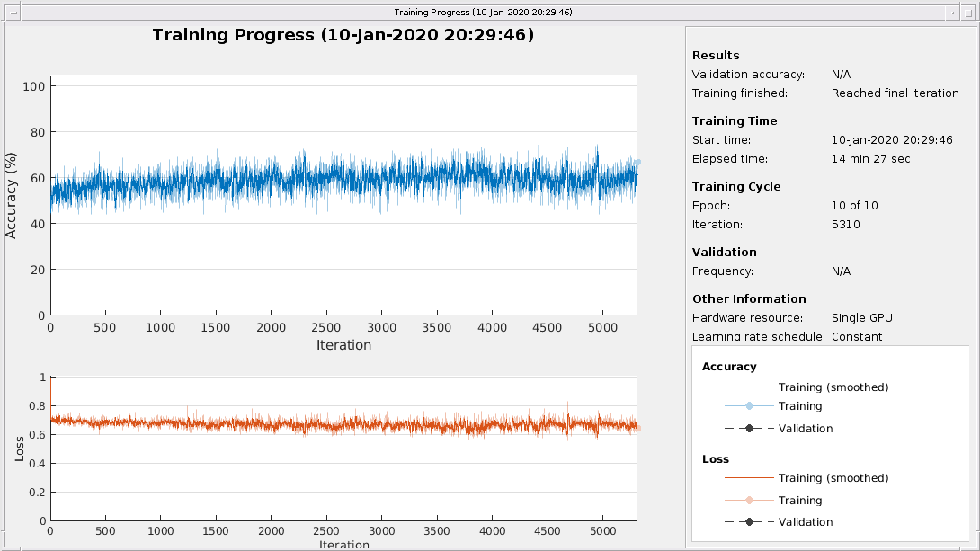Click iteration value 5310
This screenshot has width=980, height=551.
pyautogui.click(x=846, y=225)
